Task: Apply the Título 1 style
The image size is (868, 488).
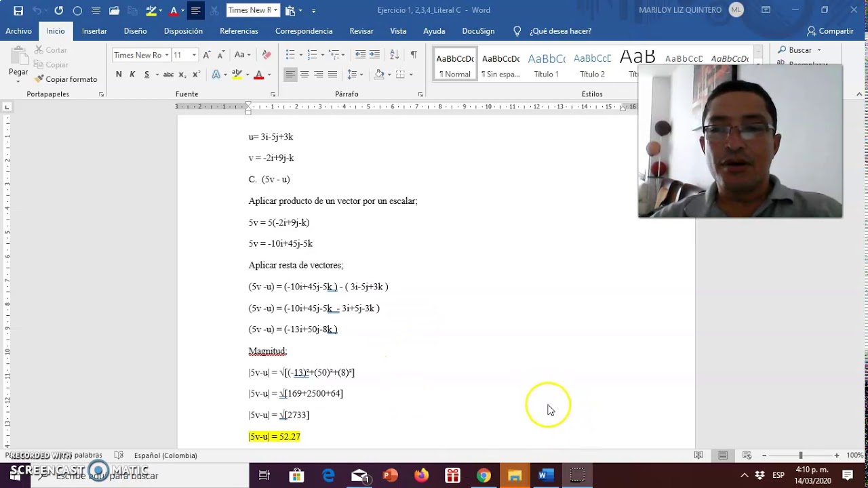Action: pyautogui.click(x=547, y=65)
